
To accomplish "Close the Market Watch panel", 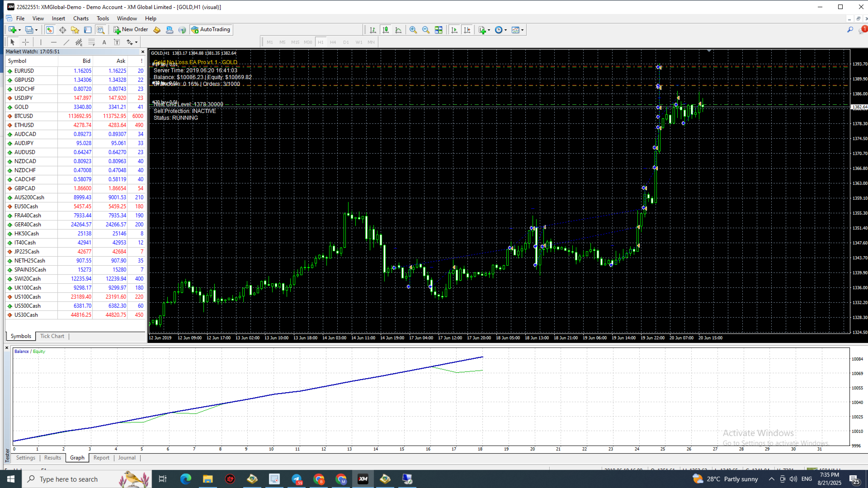I will pyautogui.click(x=143, y=52).
